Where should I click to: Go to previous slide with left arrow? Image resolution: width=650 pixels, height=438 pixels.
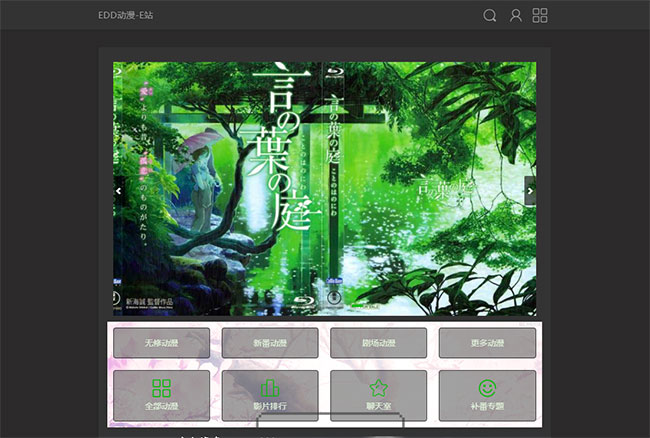click(119, 190)
